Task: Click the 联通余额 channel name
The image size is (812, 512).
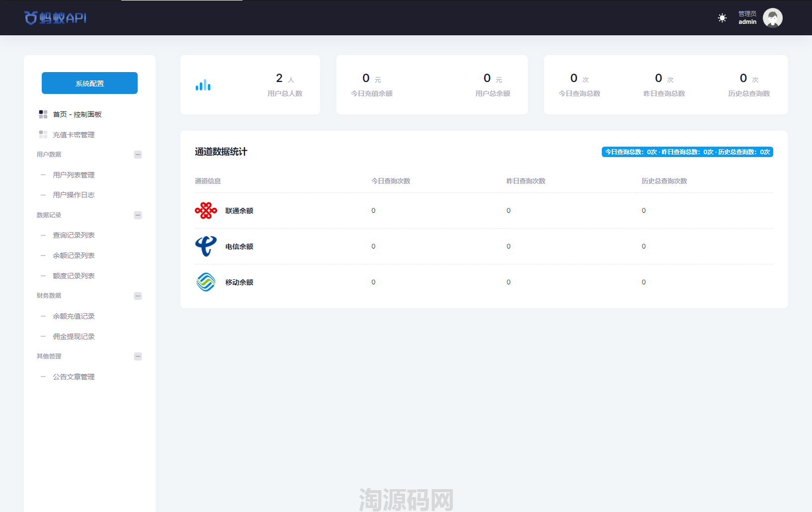Action: [x=239, y=211]
